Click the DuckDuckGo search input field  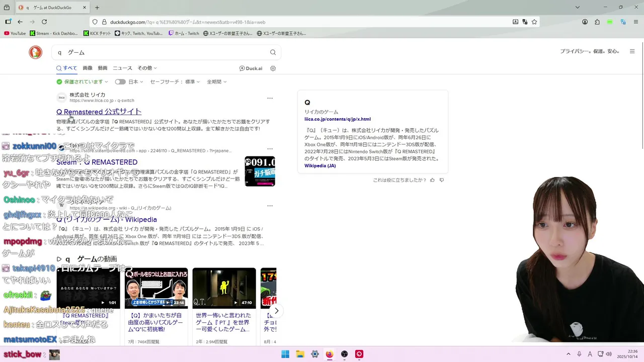pos(161,52)
